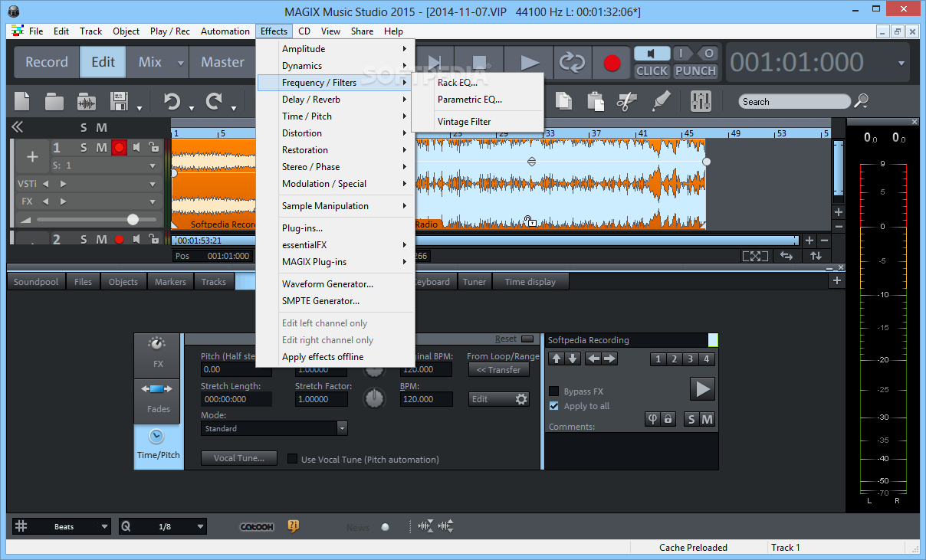Arm recording on track 2
Screen dimensions: 926x560
tap(119, 239)
